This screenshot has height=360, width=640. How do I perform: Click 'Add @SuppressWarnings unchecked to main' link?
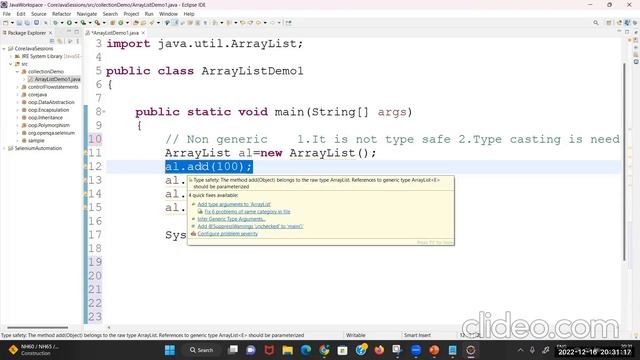coord(250,226)
